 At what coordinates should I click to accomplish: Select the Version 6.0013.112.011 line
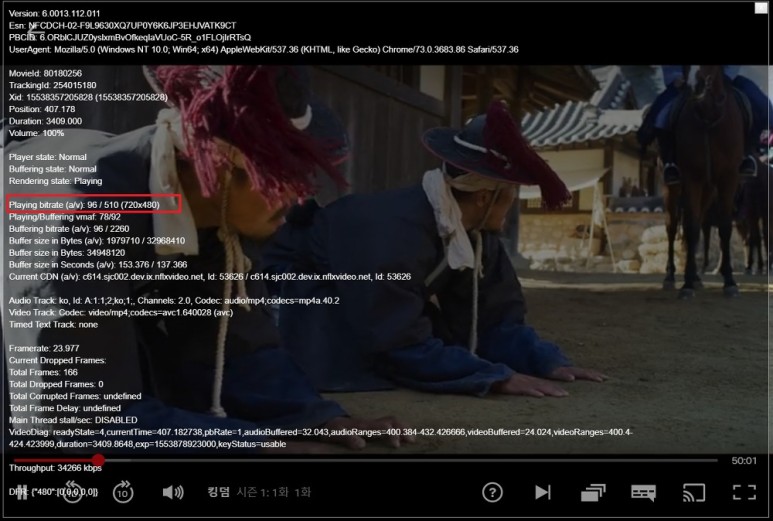click(x=54, y=13)
